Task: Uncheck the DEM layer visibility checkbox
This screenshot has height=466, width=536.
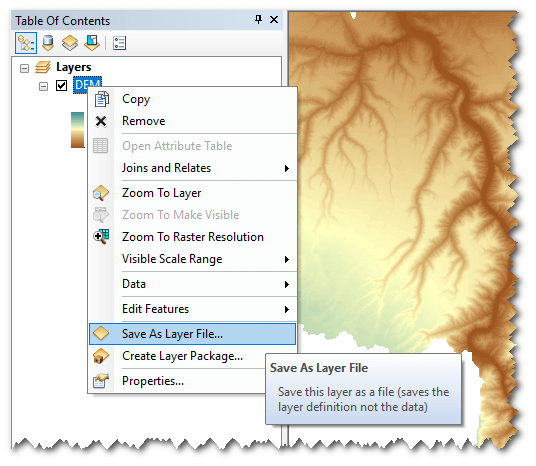Action: coord(62,85)
